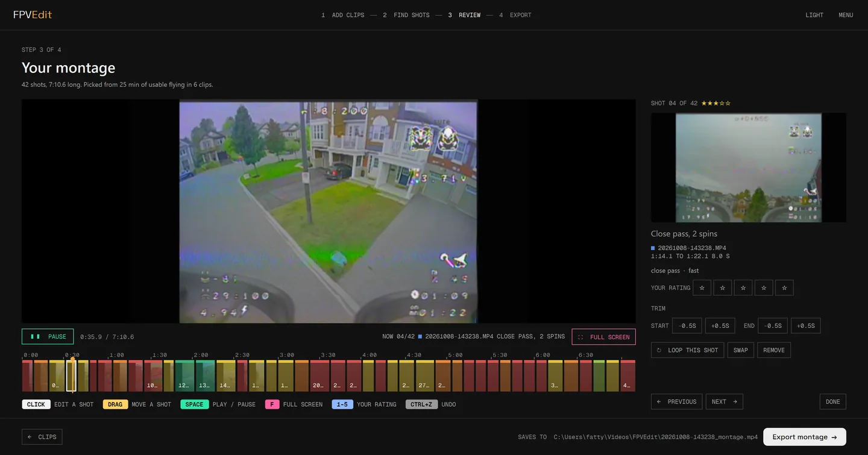Select the highlighted current shot on the timeline
This screenshot has width=868, height=455.
[71, 376]
